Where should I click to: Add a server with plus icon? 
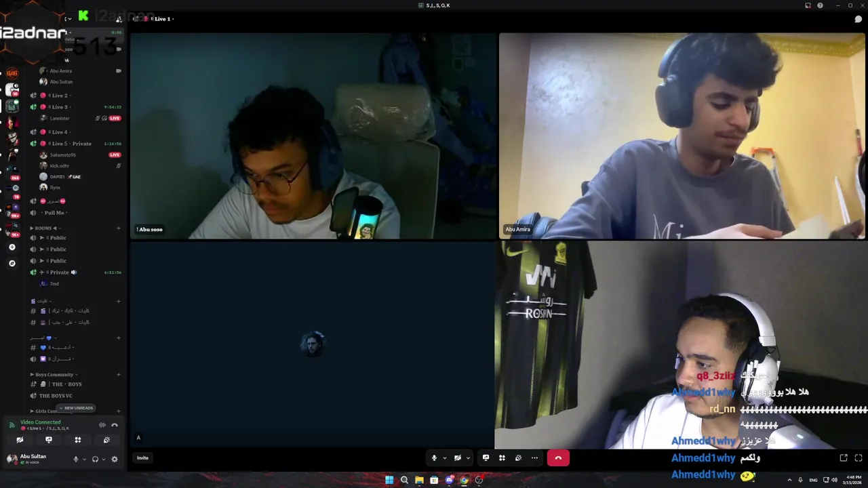pyautogui.click(x=12, y=247)
